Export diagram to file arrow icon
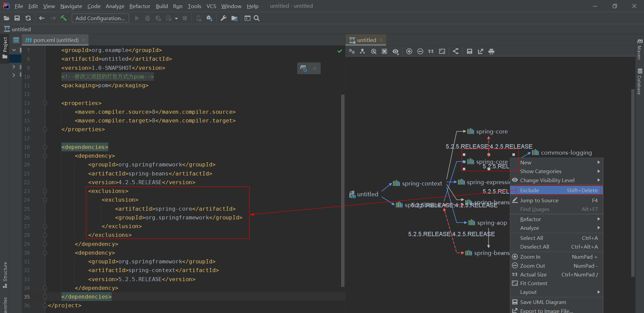Image resolution: width=644 pixels, height=313 pixels. (481, 51)
